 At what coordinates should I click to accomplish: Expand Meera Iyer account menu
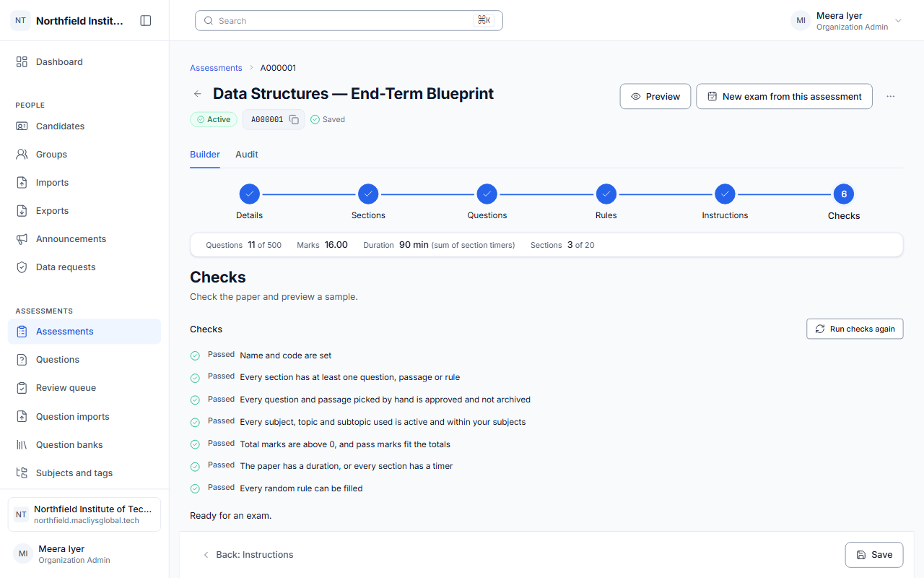(x=847, y=21)
